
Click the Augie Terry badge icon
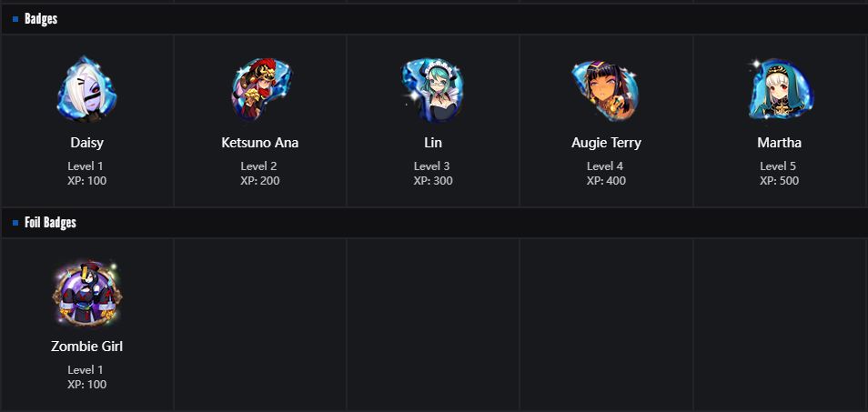point(605,89)
